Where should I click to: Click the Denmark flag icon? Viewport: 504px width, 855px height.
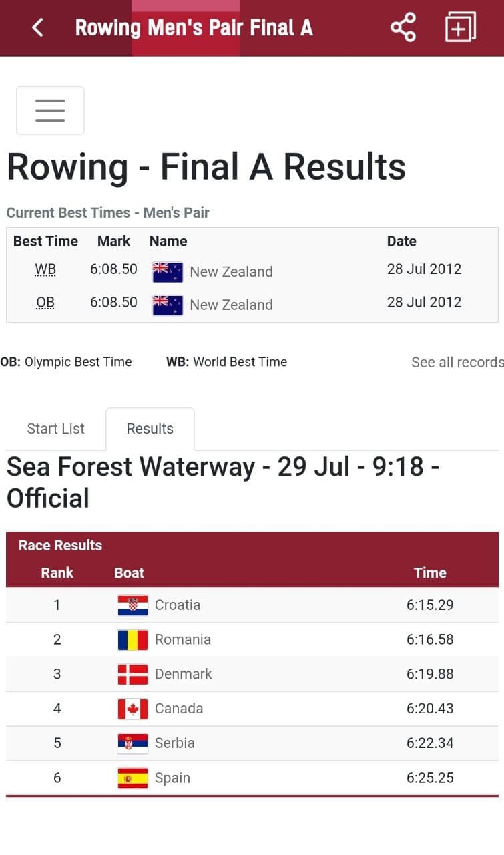tap(132, 675)
